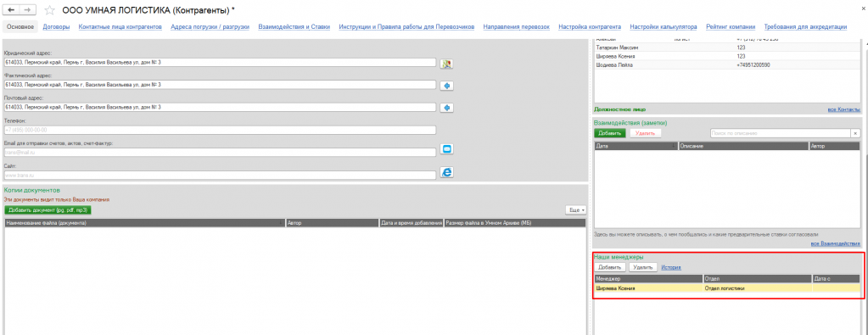
Task: Open the все Контакты link
Action: pyautogui.click(x=844, y=109)
